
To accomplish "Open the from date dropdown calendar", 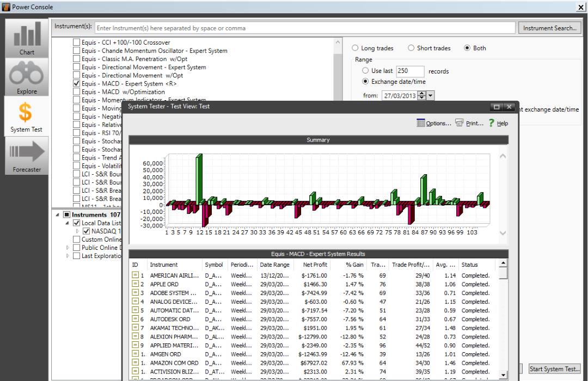I will click(x=430, y=95).
